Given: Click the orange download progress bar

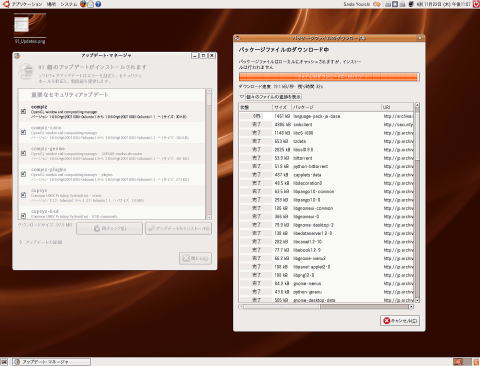Looking at the screenshot, I should (x=328, y=77).
